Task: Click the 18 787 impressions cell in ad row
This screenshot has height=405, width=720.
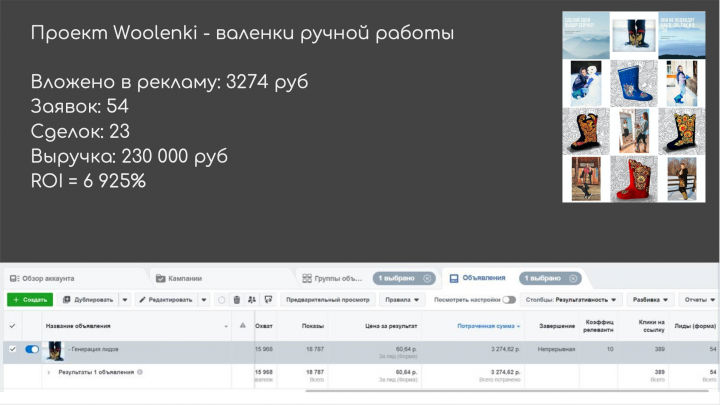Action: coord(315,349)
